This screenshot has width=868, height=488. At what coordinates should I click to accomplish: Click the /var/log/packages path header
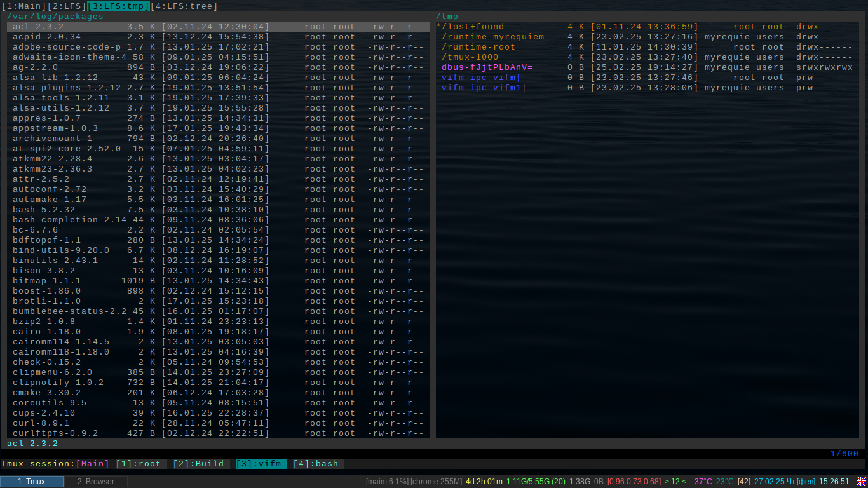55,17
